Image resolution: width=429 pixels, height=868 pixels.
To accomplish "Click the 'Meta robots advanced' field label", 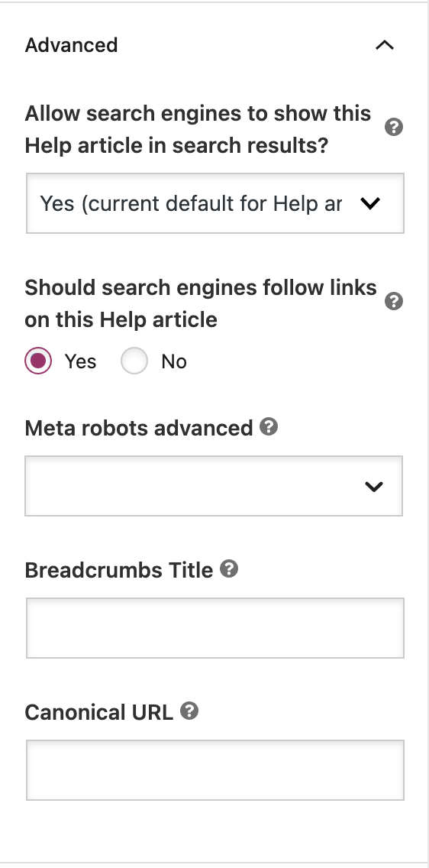I will (139, 428).
